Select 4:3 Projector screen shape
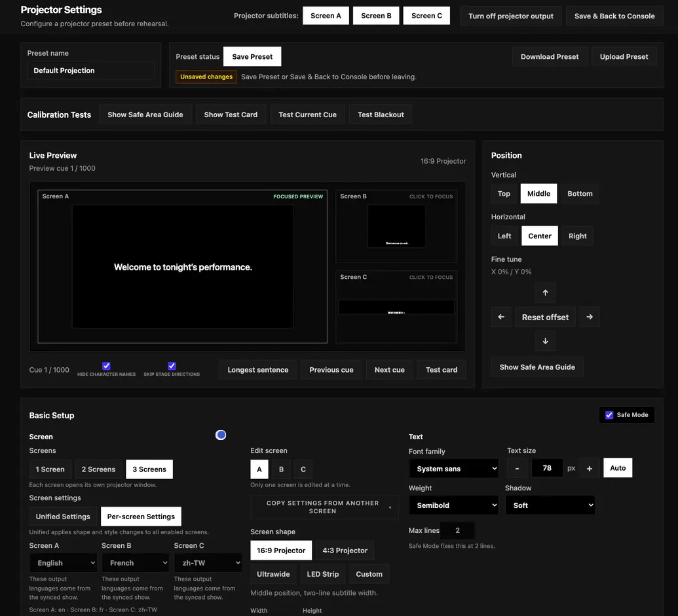This screenshot has height=616, width=678. [x=345, y=551]
